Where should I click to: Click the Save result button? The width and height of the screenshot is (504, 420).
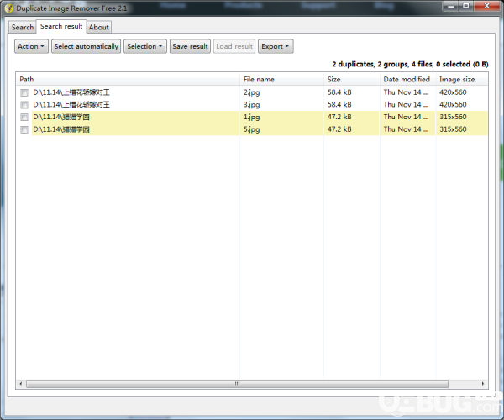coord(190,46)
